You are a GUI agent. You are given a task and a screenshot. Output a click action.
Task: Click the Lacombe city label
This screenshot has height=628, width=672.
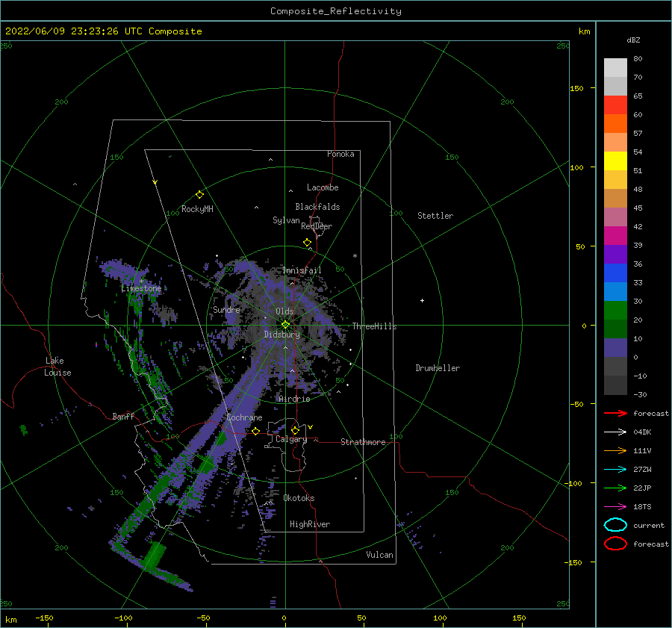click(x=323, y=187)
